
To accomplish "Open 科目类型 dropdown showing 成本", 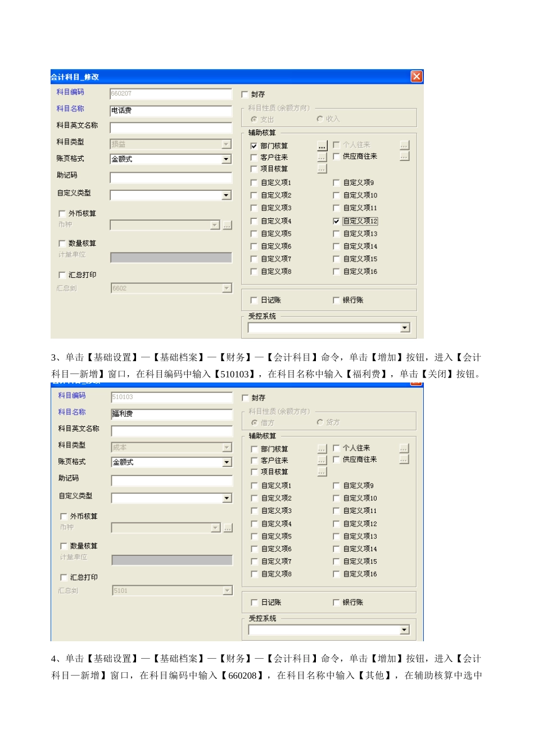I will (x=227, y=448).
